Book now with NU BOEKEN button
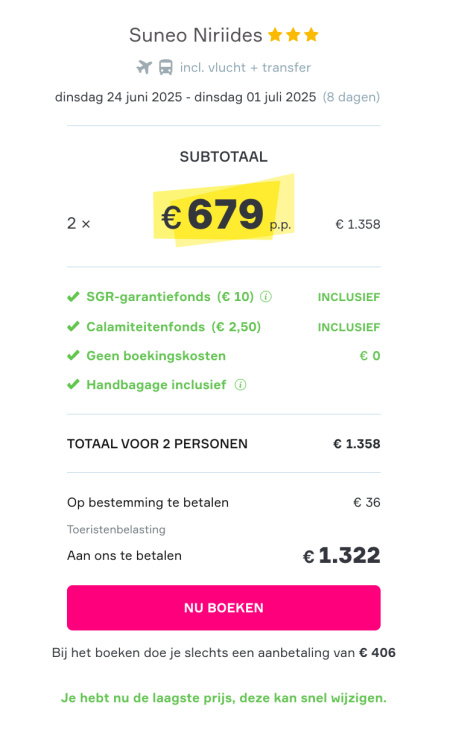Screen dimensions: 450x730 [x=224, y=608]
